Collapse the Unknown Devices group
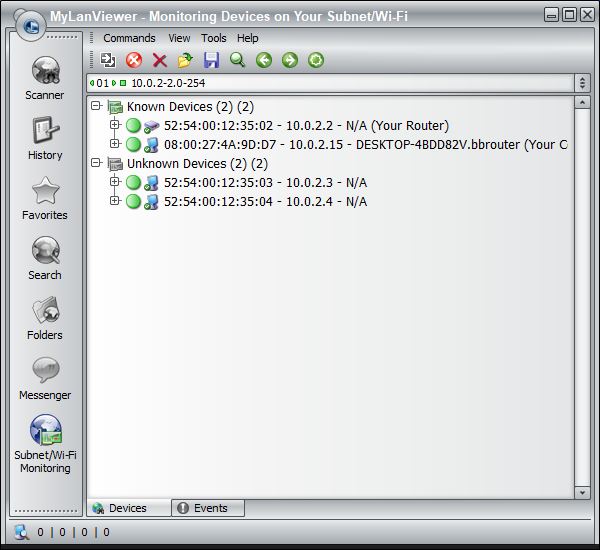 (96, 163)
